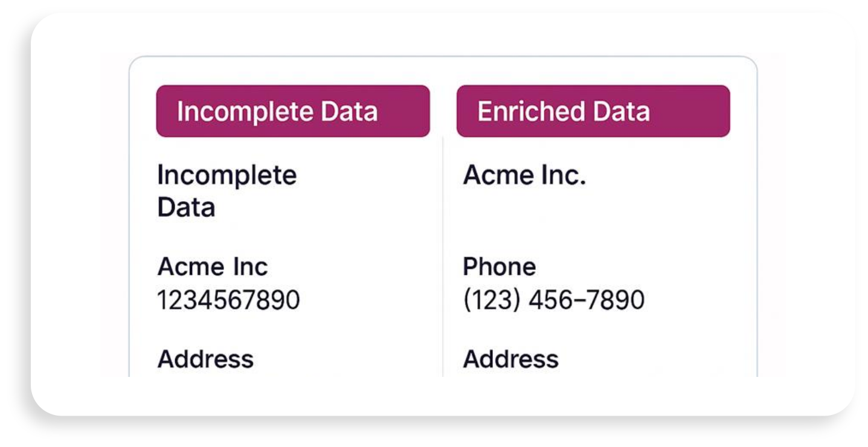Click the word Incomplete in the left column heading
This screenshot has width=868, height=447.
click(227, 176)
